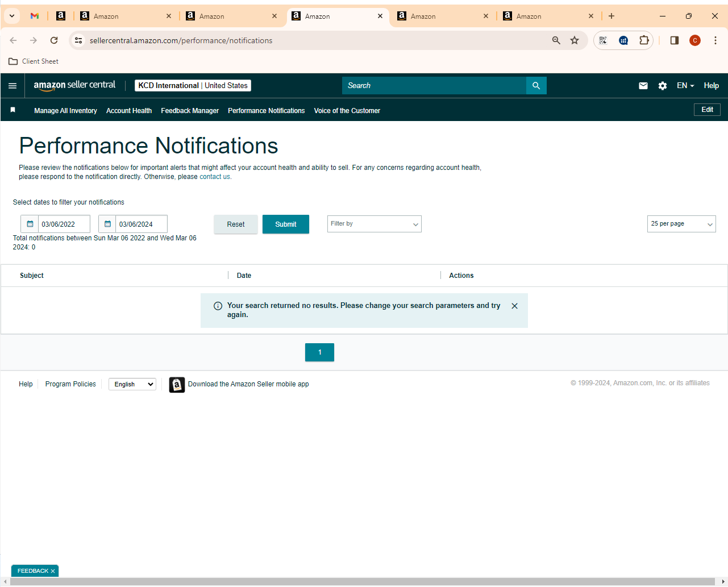
Task: Click the Reset button
Action: click(x=236, y=224)
